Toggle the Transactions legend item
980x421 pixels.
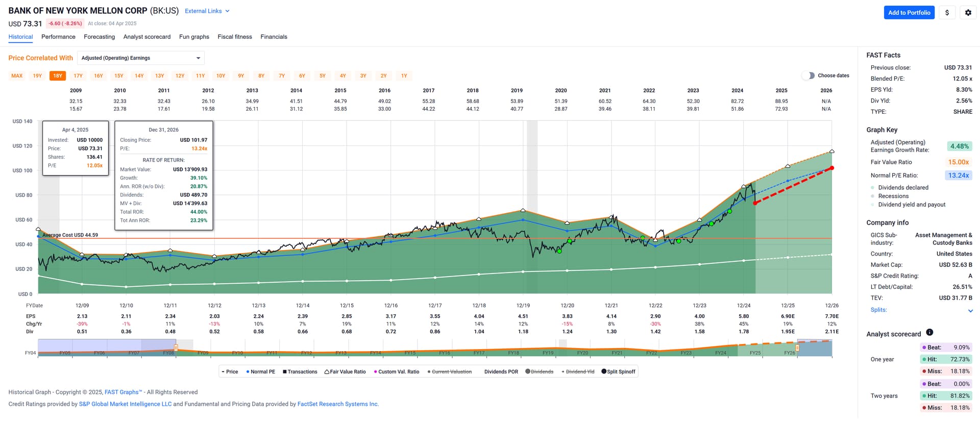pyautogui.click(x=300, y=372)
